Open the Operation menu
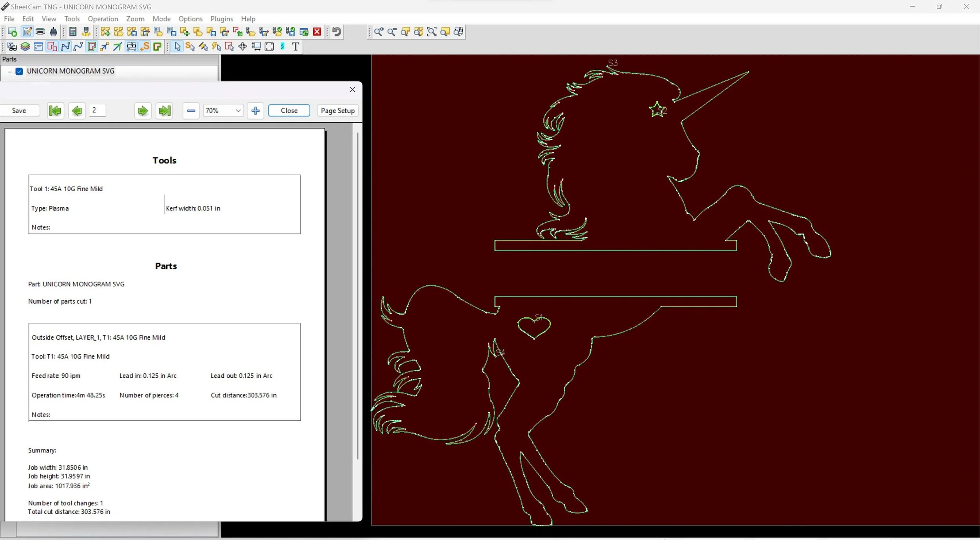The height and width of the screenshot is (540, 980). point(103,19)
